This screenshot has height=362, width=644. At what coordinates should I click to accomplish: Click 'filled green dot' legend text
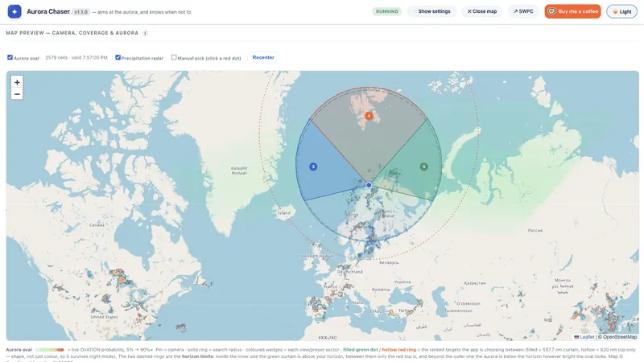(x=360, y=350)
